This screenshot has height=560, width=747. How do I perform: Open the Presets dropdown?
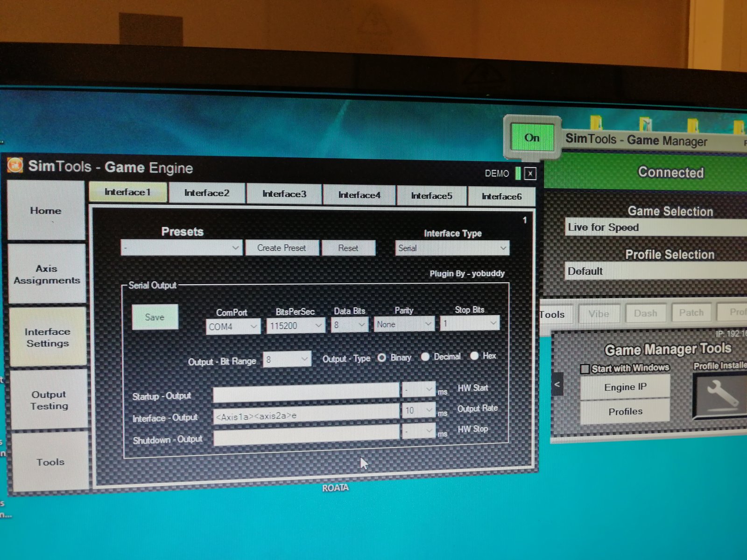[x=181, y=247]
